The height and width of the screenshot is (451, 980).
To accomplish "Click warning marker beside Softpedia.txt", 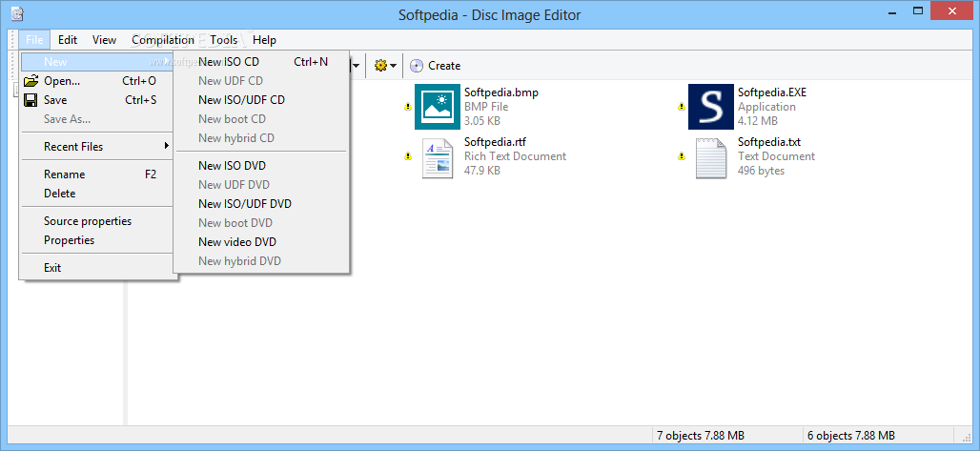I will pyautogui.click(x=682, y=156).
